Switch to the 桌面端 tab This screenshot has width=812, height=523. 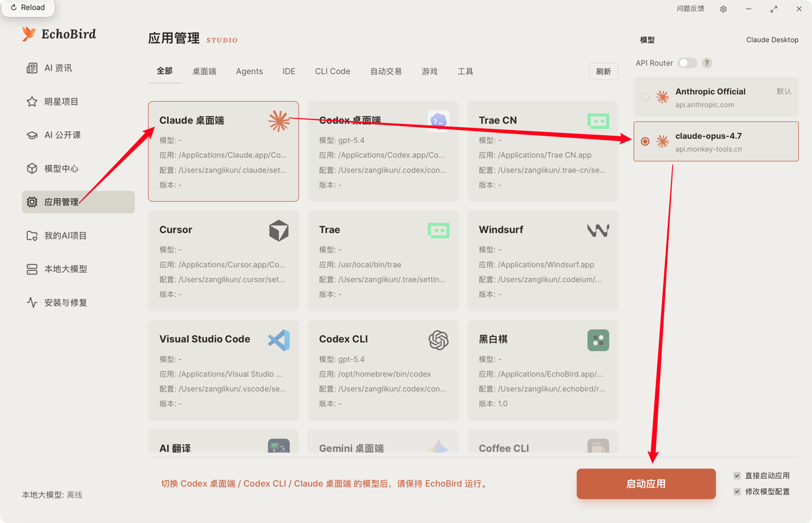[204, 71]
